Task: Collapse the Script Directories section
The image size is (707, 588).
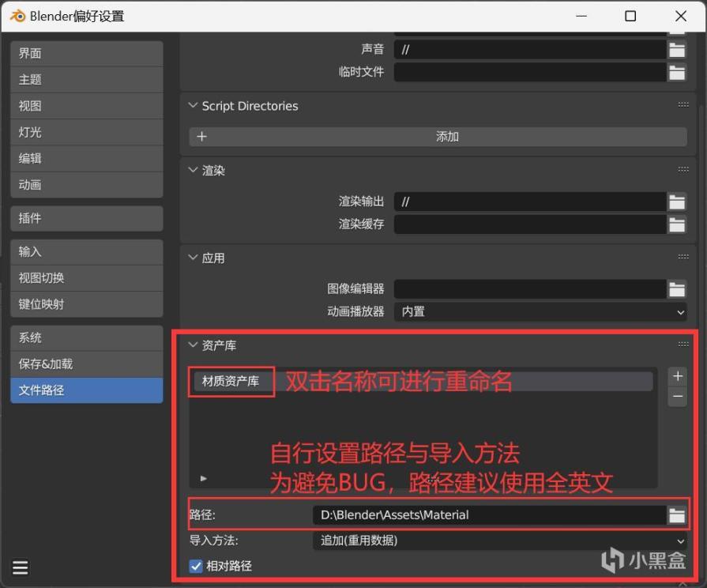Action: (x=193, y=106)
